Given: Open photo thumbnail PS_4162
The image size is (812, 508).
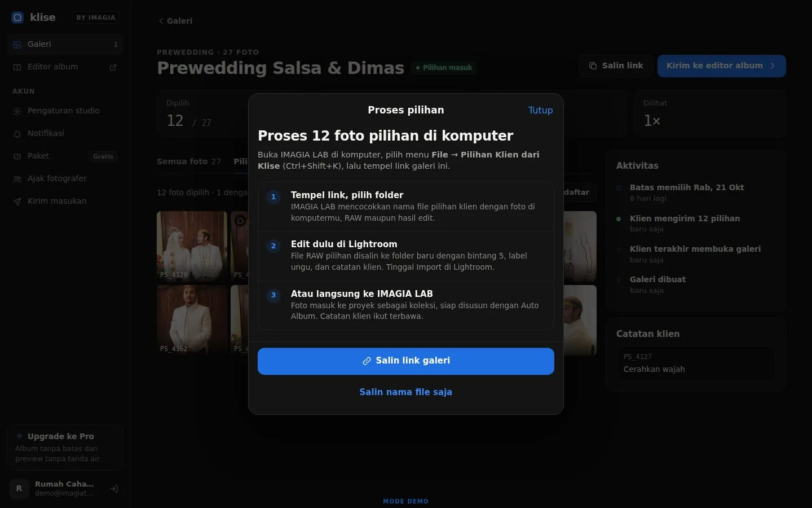Looking at the screenshot, I should pyautogui.click(x=192, y=320).
